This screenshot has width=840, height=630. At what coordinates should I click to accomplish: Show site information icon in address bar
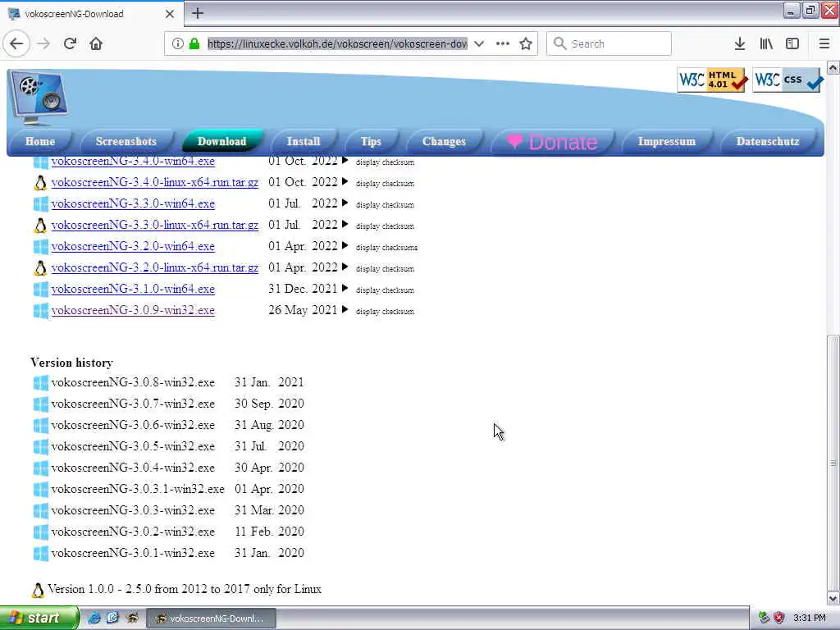point(178,44)
